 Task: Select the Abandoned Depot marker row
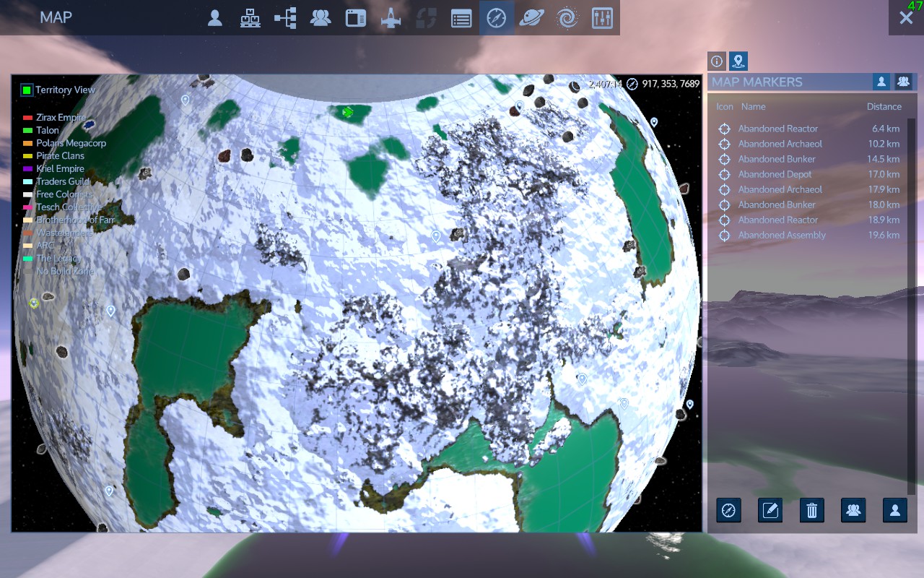click(808, 174)
